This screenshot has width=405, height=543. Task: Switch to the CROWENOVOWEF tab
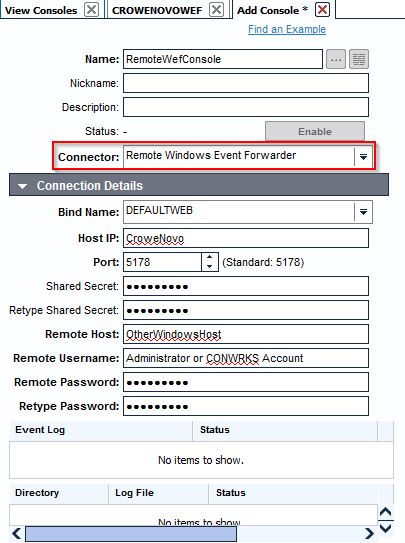pyautogui.click(x=157, y=10)
